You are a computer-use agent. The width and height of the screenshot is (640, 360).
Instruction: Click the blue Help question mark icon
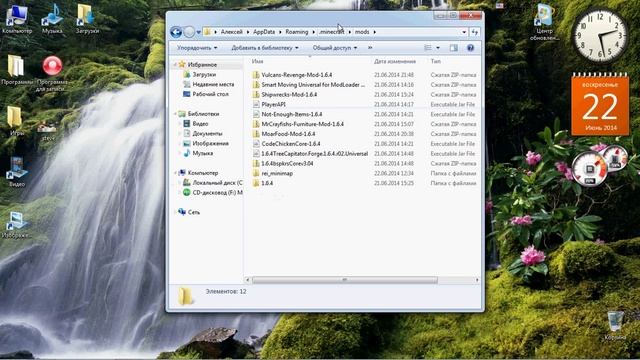coord(470,48)
